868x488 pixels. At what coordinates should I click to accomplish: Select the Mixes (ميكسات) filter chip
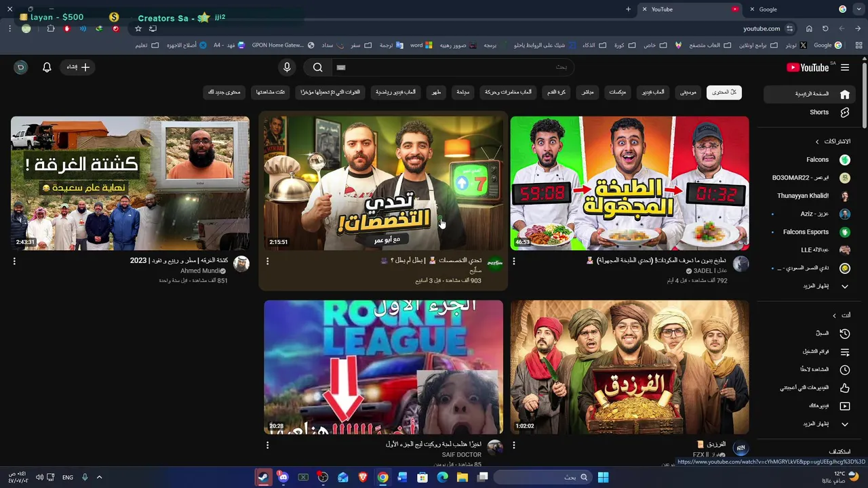[618, 92]
